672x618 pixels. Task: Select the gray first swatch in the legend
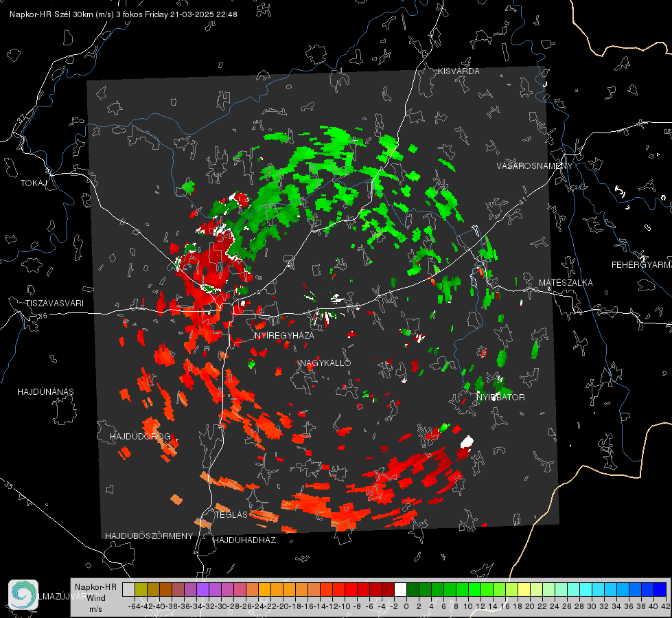[128, 590]
